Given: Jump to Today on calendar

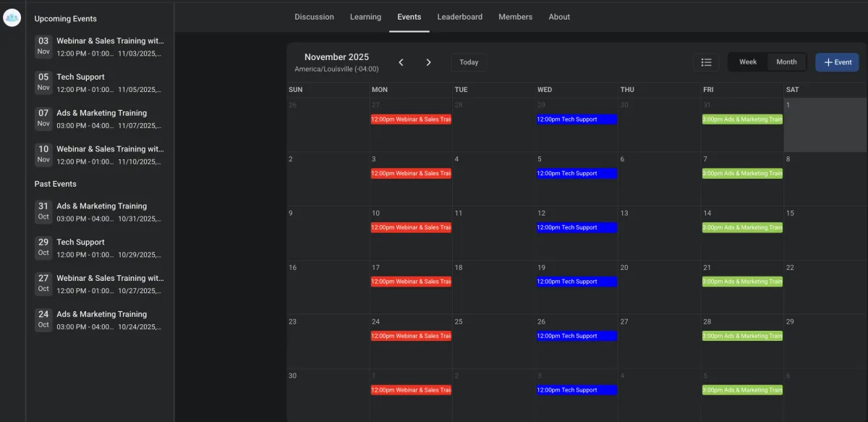Looking at the screenshot, I should tap(469, 62).
